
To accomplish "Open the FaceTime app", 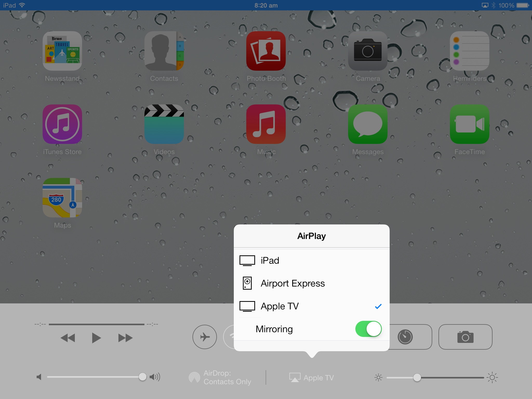I will tap(469, 124).
